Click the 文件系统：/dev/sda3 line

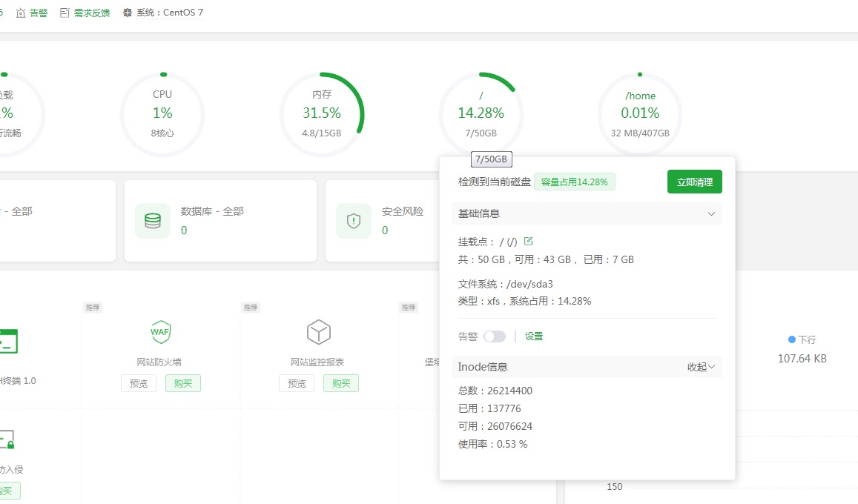506,285
